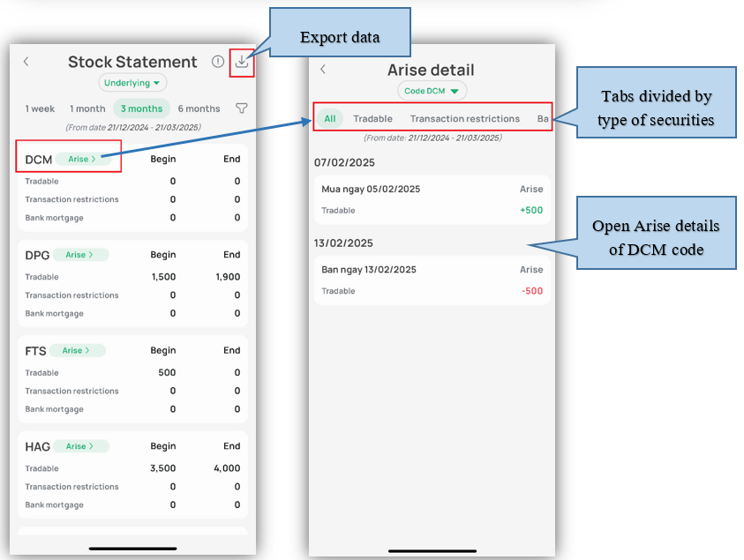Switch to the Tradable tab
This screenshot has width=744, height=560.
[372, 118]
